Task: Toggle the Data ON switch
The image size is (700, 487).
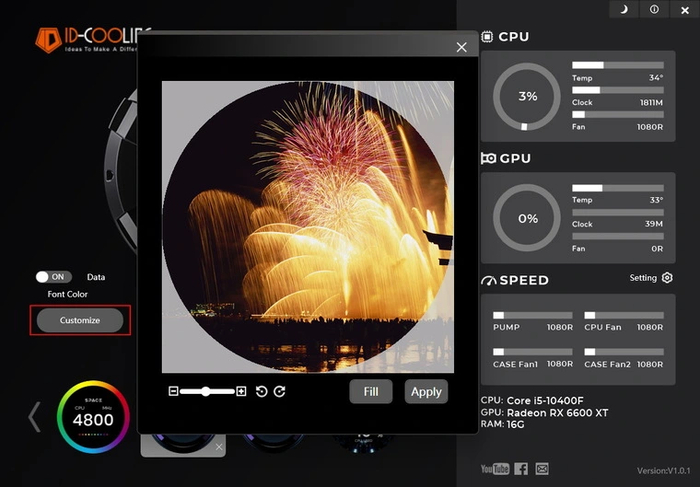Action: pos(55,277)
